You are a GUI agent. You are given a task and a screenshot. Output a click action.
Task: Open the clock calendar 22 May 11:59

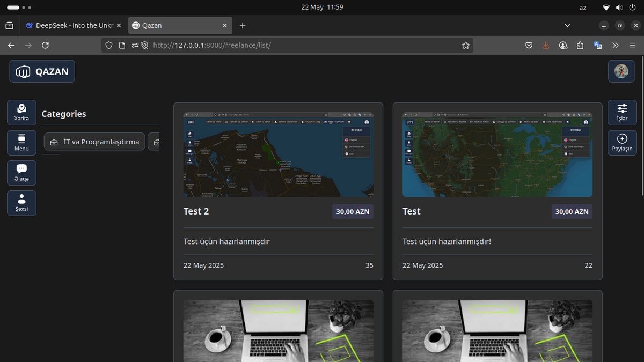pyautogui.click(x=322, y=7)
